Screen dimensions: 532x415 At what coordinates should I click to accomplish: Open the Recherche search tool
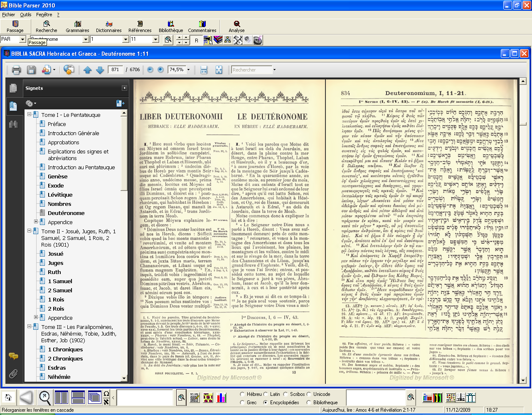click(x=47, y=27)
